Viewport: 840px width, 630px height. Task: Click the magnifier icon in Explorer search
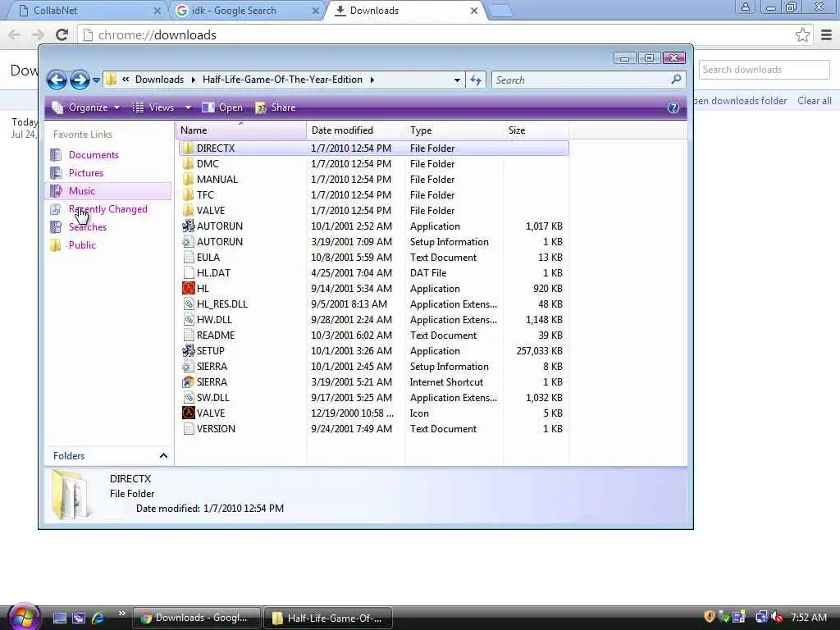click(x=676, y=80)
